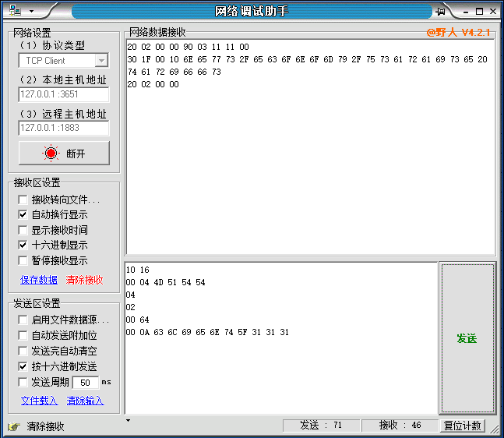This screenshot has height=438, width=504.
Task: Open the app icon menu in title bar
Action: 15,11
